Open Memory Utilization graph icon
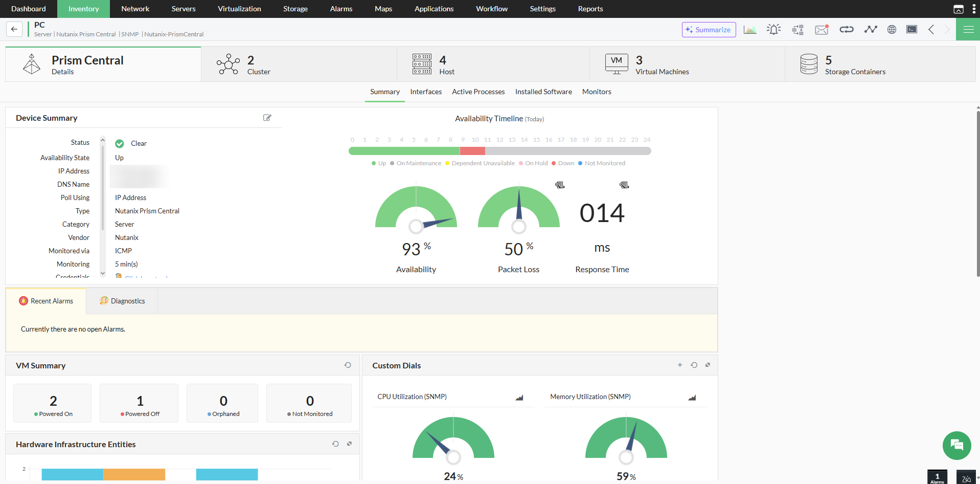Image resolution: width=980 pixels, height=484 pixels. pos(692,398)
